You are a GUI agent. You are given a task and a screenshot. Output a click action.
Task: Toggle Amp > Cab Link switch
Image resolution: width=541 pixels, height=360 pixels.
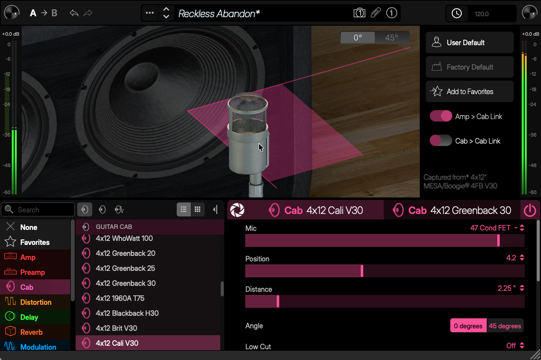[441, 116]
